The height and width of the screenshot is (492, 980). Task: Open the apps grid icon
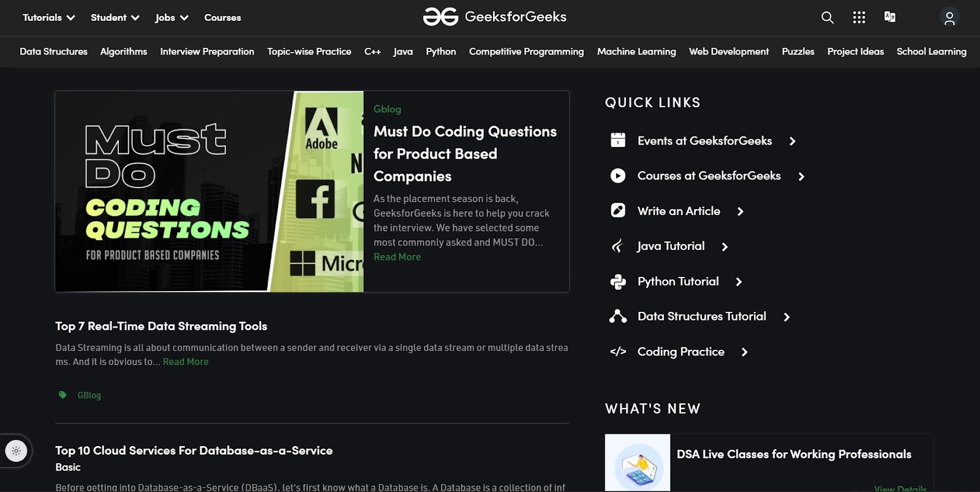pyautogui.click(x=859, y=17)
